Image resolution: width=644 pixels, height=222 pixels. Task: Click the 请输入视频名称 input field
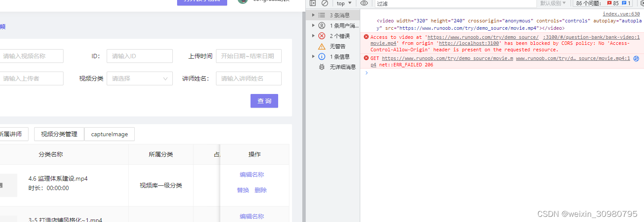[x=31, y=56]
